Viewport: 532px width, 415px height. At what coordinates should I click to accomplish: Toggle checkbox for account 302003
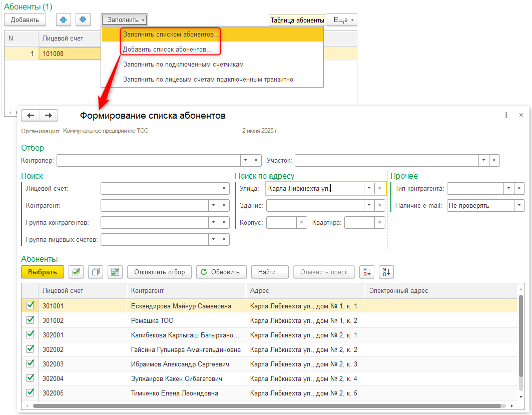tap(30, 363)
